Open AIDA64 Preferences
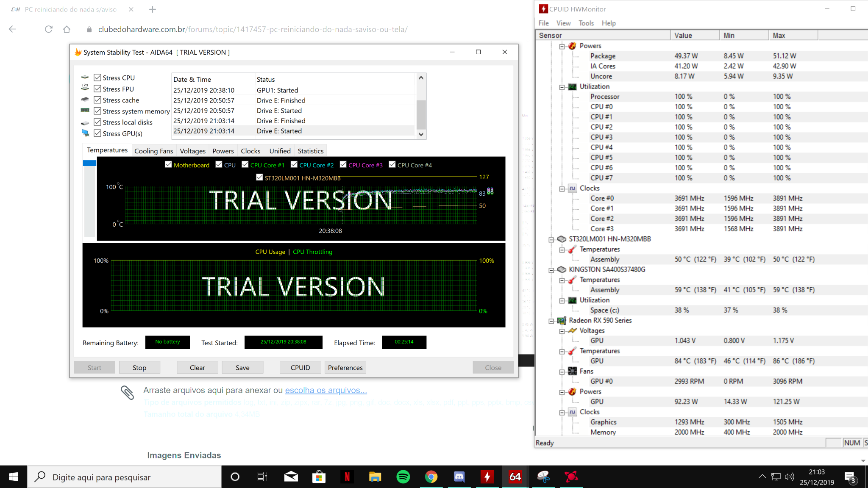This screenshot has height=488, width=868. (x=345, y=367)
